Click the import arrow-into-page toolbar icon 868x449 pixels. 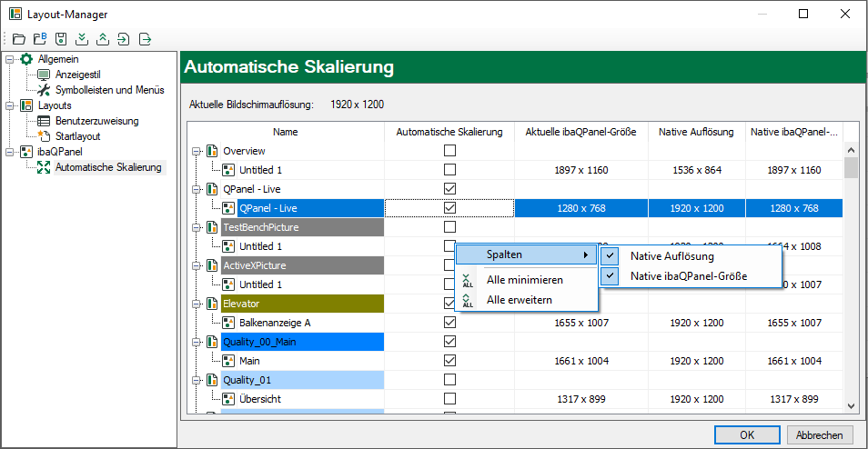[124, 39]
